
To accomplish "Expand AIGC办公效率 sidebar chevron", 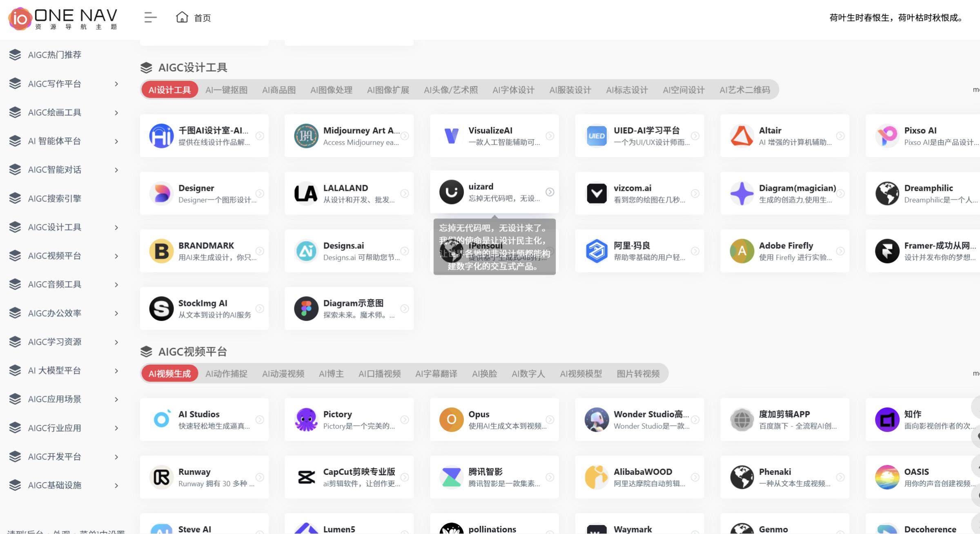I will (116, 313).
